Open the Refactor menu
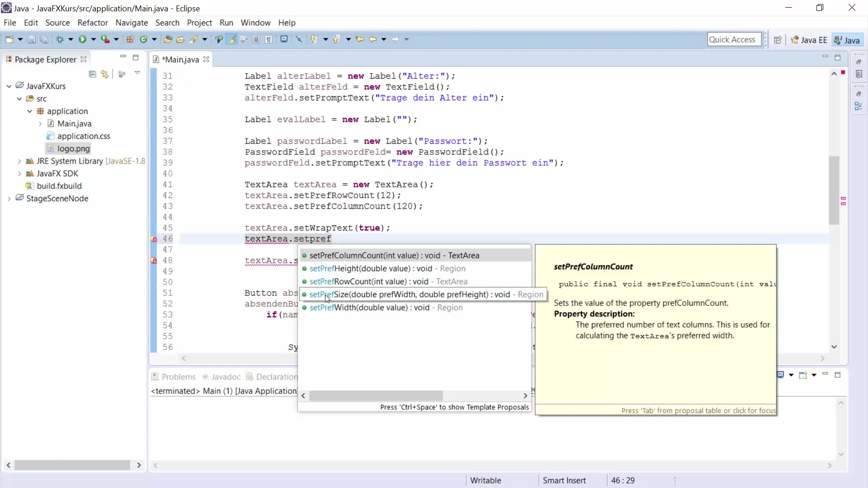Screen dimensions: 868x488 (x=93, y=23)
